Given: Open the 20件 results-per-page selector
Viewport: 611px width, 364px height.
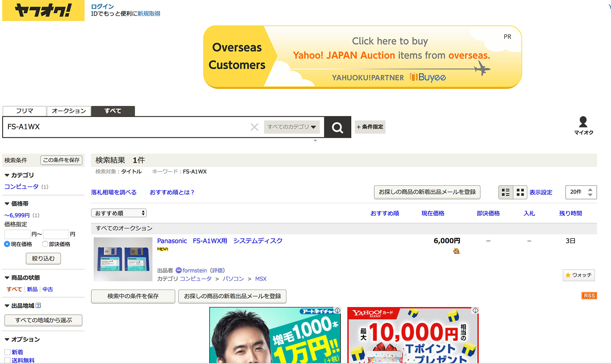Looking at the screenshot, I should coord(581,192).
